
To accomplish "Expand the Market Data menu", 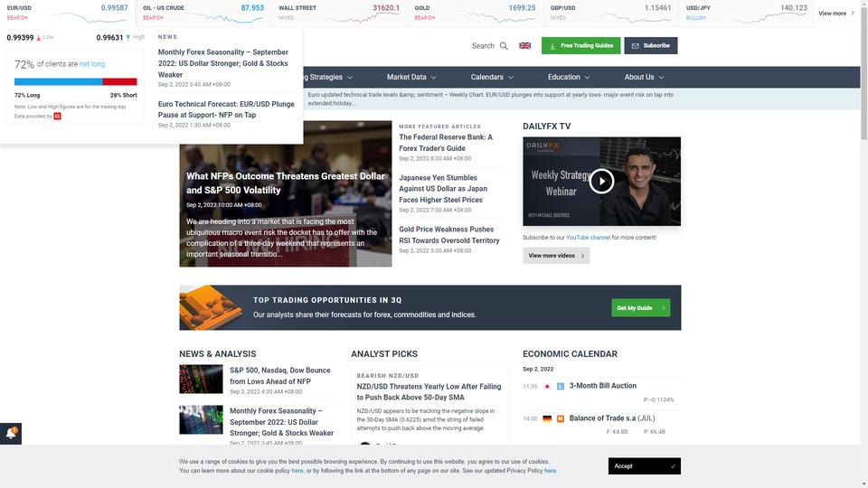I will click(x=411, y=78).
